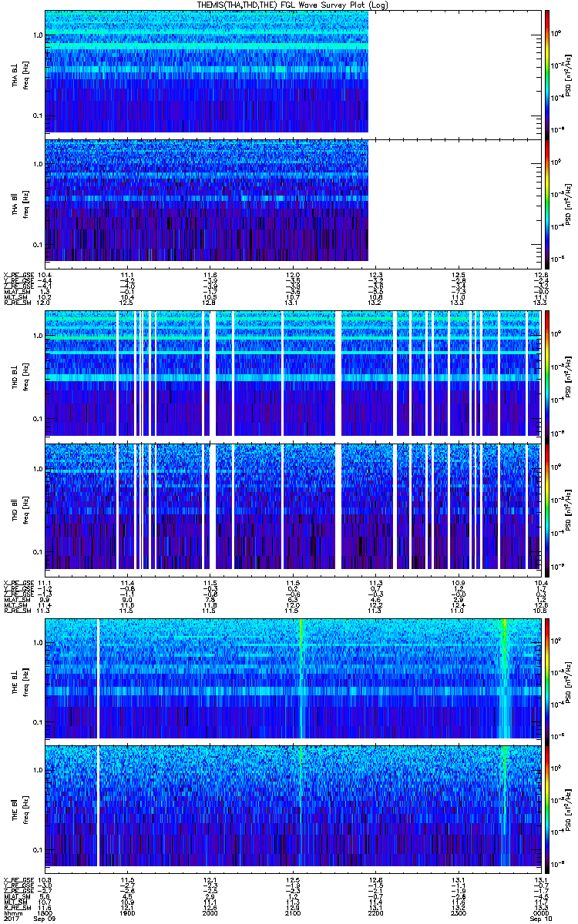Click the 2300 time tick label

[x=458, y=912]
